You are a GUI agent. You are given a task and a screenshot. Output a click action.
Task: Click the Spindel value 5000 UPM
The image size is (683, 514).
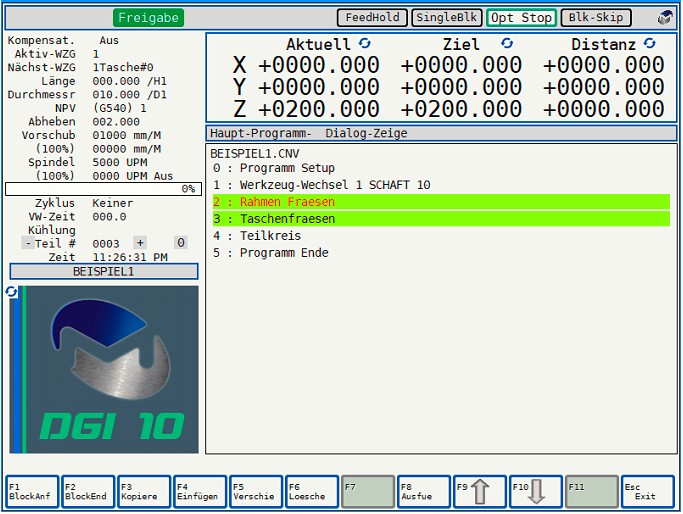[120, 162]
